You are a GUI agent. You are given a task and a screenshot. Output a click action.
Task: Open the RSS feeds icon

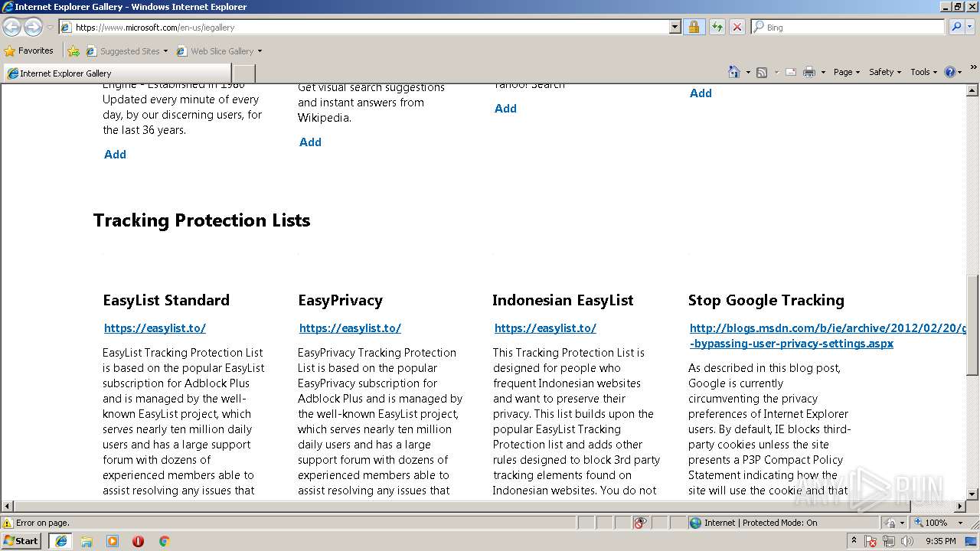click(x=762, y=72)
